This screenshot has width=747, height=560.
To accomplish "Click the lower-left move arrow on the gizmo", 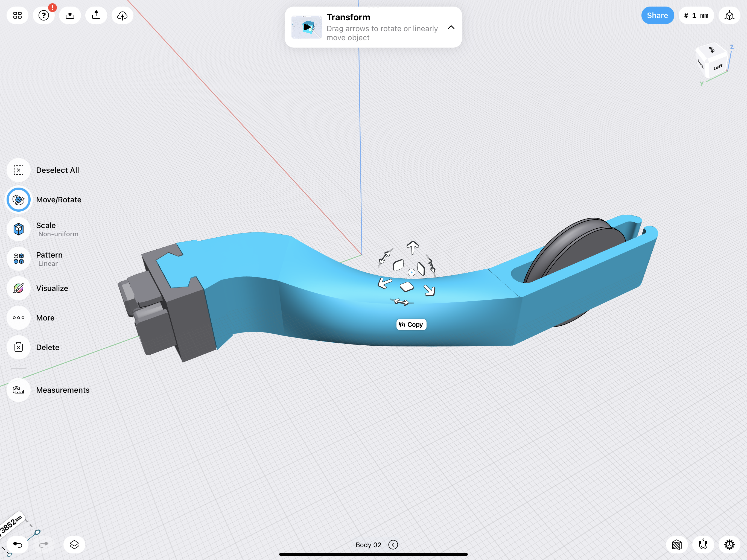I will click(x=385, y=283).
